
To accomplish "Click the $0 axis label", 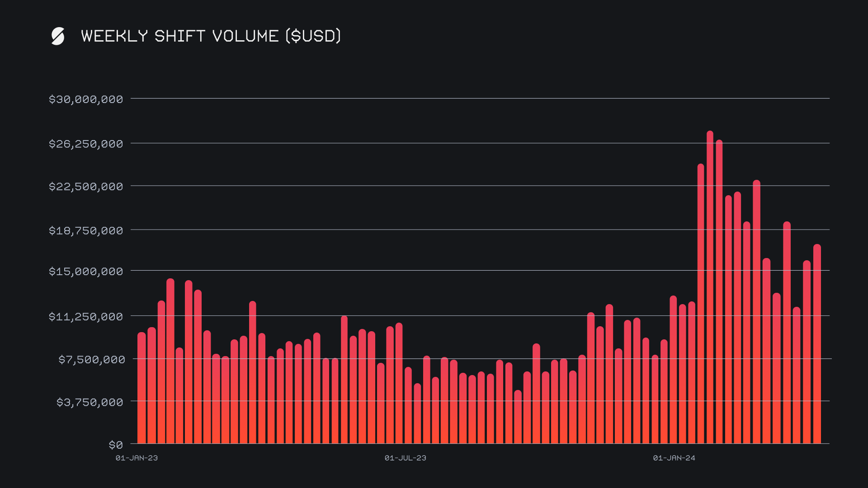I will point(116,445).
